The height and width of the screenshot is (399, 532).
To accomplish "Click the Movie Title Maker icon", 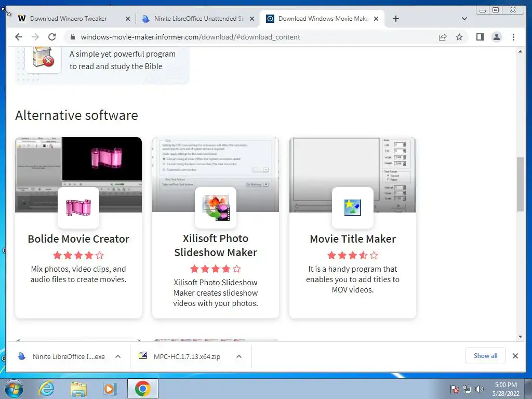I will 353,208.
